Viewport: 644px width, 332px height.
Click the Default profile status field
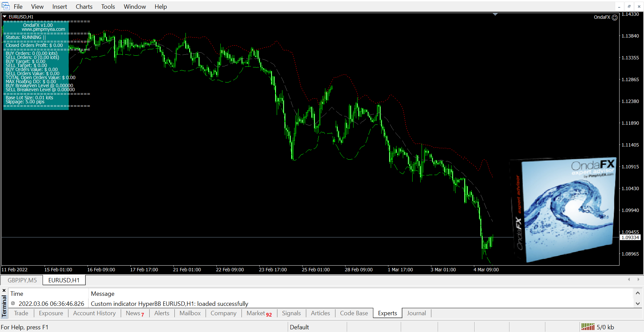(299, 327)
